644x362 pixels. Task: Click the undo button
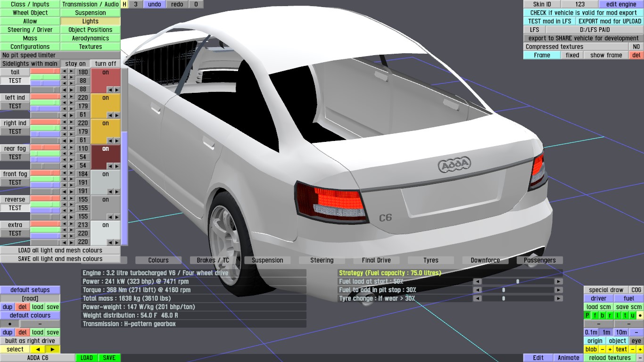click(154, 4)
